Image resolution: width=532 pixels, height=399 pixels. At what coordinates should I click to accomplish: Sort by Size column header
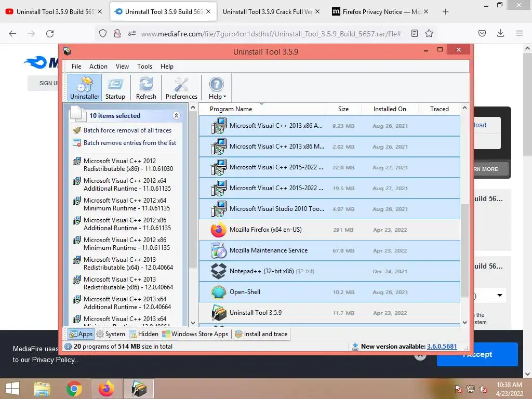343,109
